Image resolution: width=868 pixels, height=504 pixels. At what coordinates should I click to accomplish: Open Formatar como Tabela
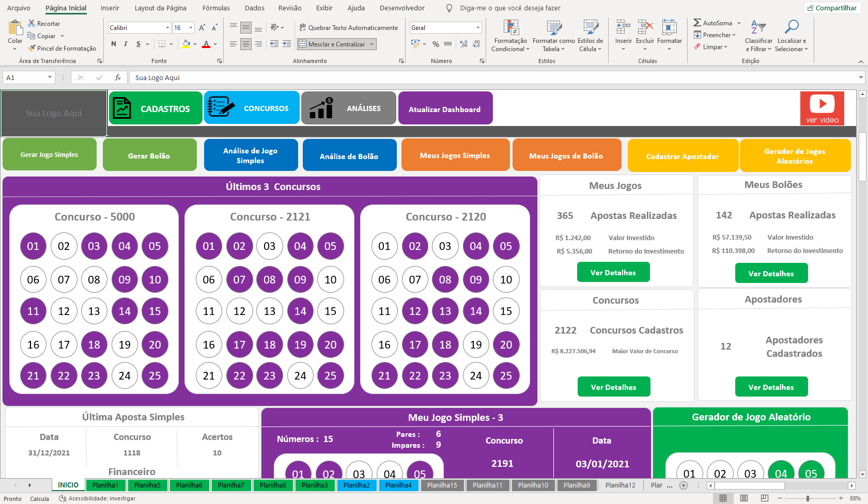553,36
